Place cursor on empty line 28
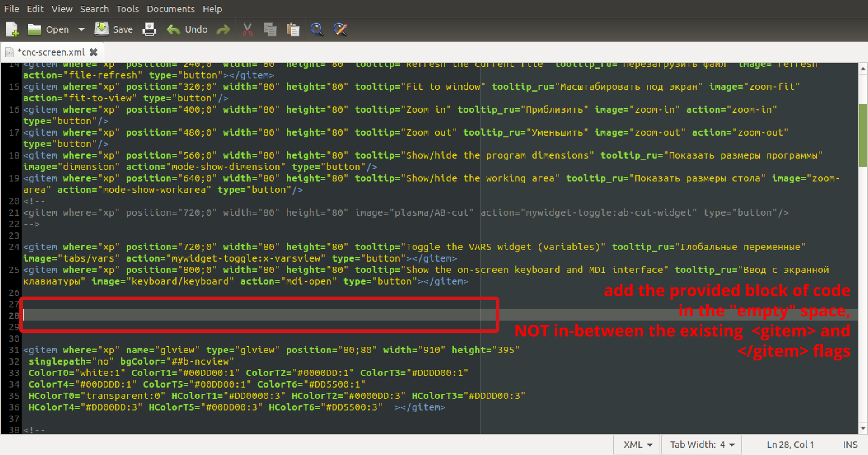This screenshot has width=868, height=455. tap(254, 315)
